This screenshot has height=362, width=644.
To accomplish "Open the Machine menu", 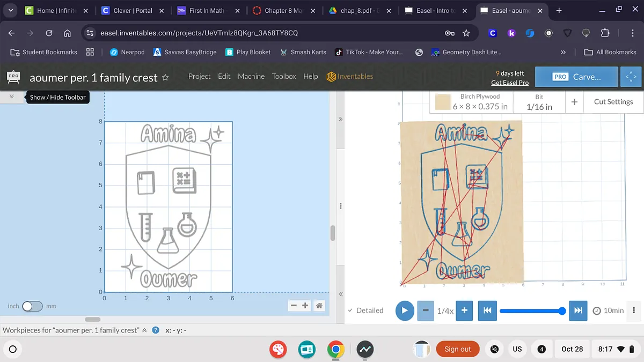I will click(x=251, y=76).
